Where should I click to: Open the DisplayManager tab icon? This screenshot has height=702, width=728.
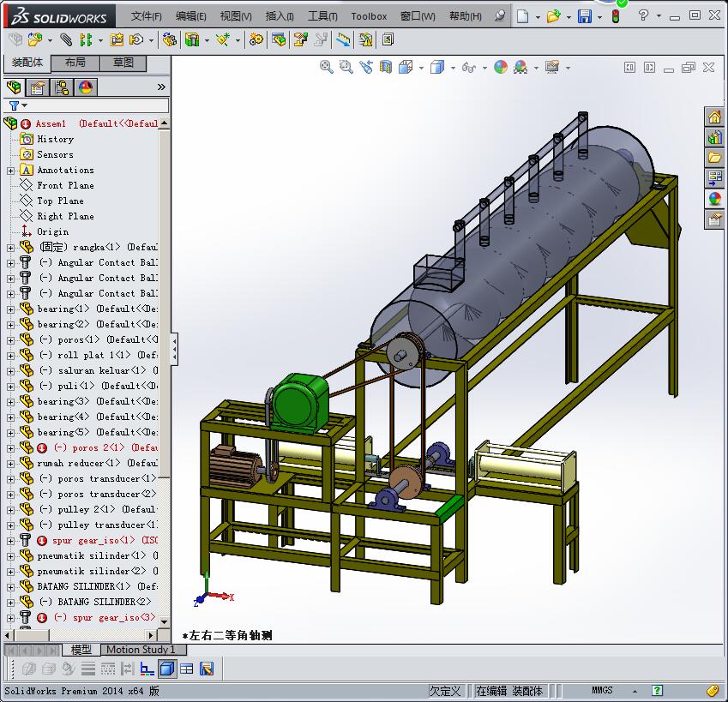(x=85, y=87)
